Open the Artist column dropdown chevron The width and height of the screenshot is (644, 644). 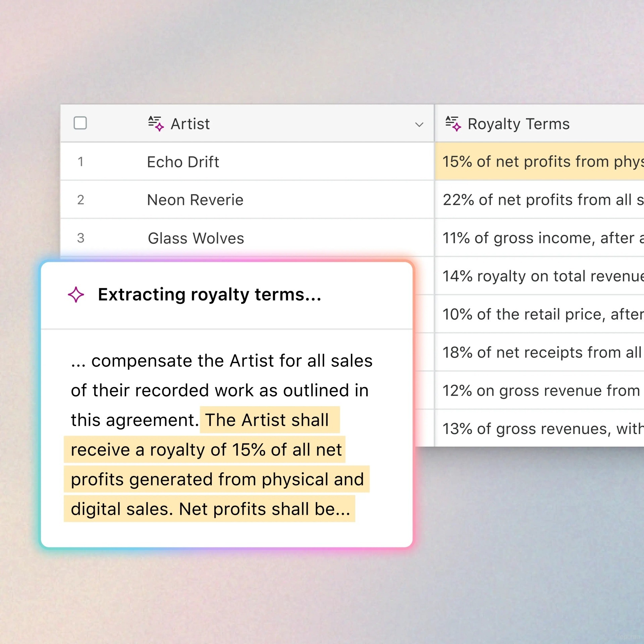[x=419, y=124]
